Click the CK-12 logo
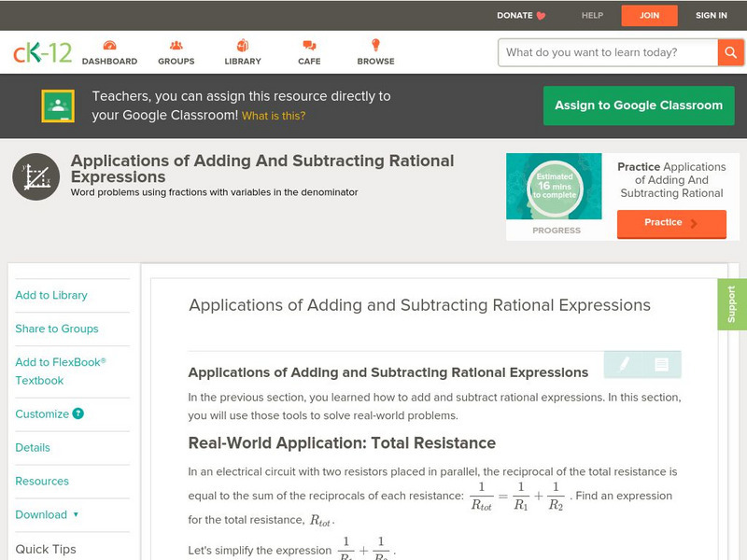Screen dimensions: 747x560 coord(42,52)
